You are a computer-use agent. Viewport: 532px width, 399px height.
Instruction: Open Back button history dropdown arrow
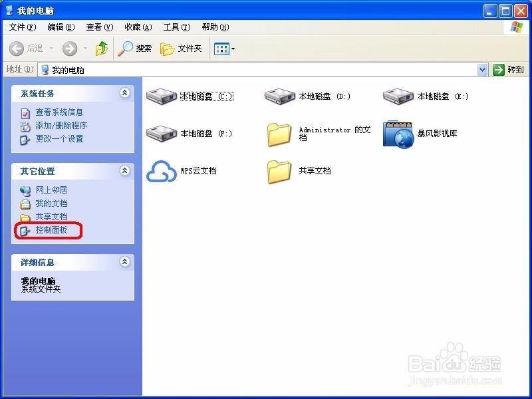click(x=52, y=49)
